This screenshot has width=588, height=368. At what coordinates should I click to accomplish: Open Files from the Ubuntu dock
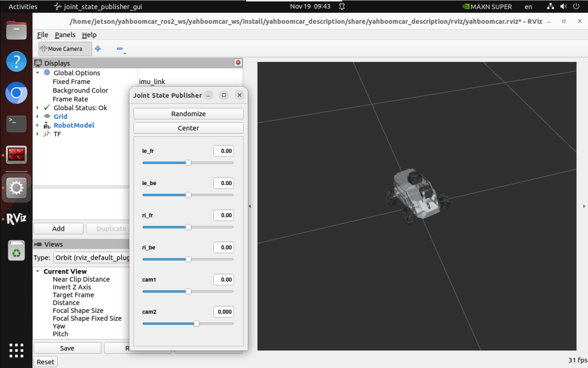(16, 30)
